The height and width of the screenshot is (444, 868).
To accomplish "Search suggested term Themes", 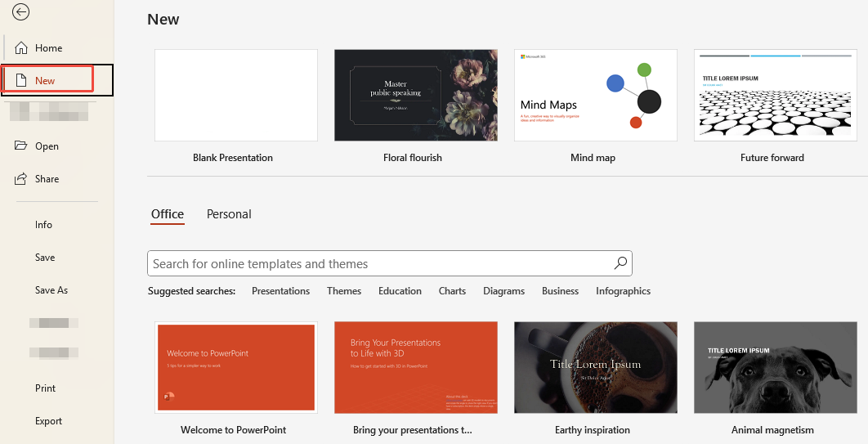I will pos(344,290).
